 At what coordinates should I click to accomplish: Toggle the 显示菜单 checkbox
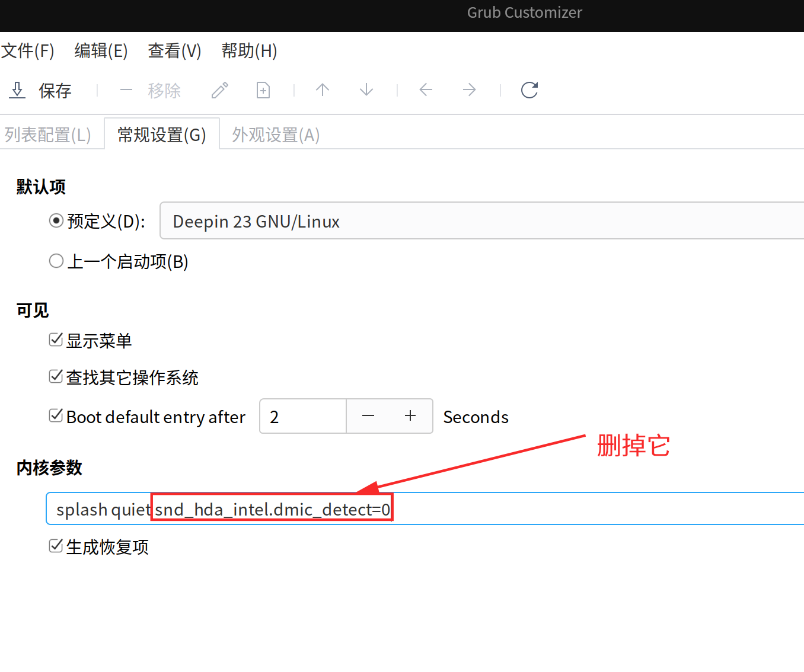[x=56, y=340]
